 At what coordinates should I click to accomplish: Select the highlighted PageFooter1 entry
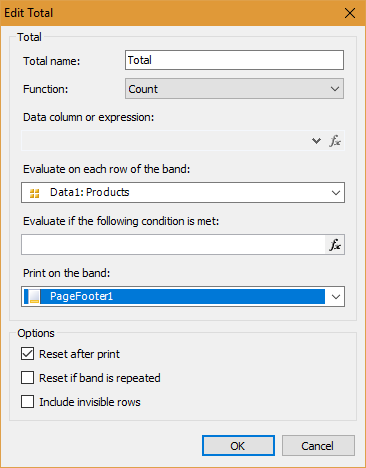(174, 296)
